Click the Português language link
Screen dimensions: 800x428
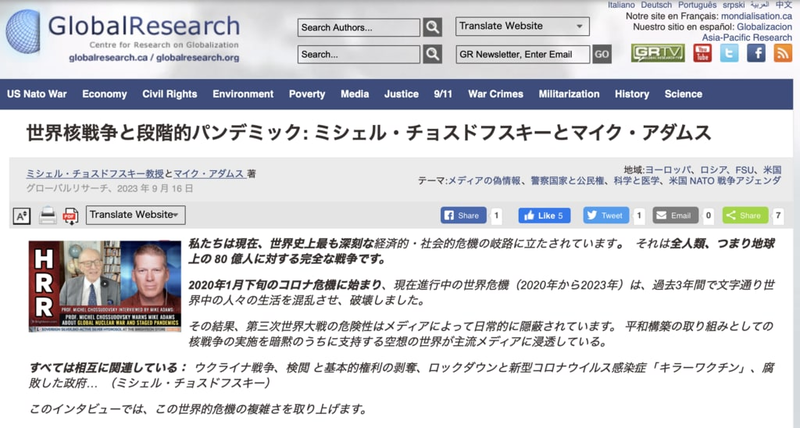click(x=697, y=5)
